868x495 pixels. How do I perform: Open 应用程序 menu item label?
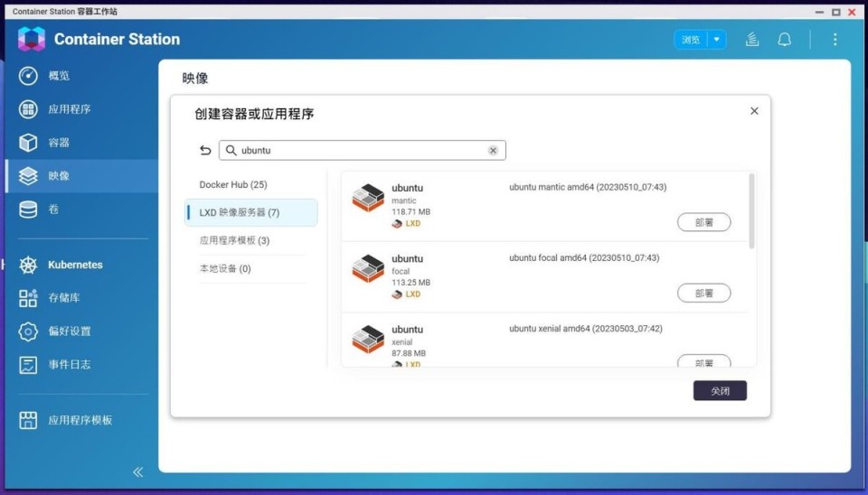point(70,109)
